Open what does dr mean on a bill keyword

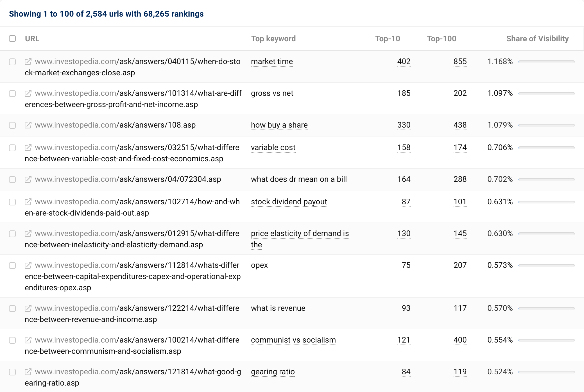click(299, 179)
